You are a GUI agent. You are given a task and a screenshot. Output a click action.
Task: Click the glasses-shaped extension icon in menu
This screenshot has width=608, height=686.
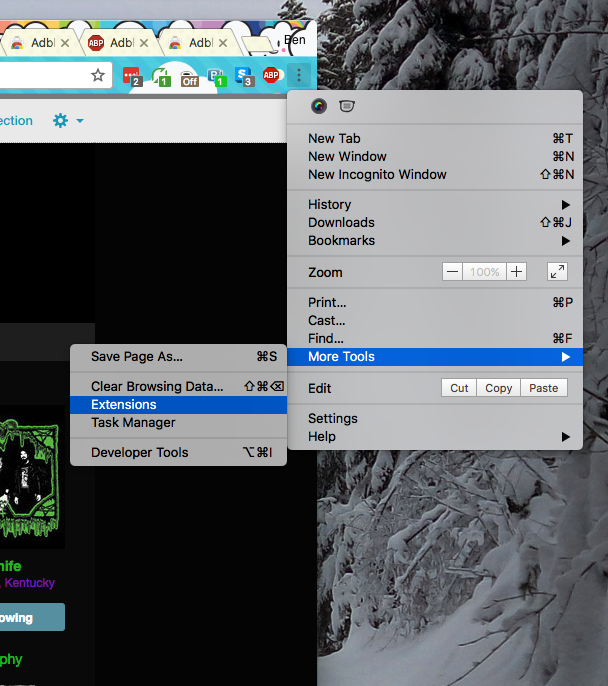coord(346,107)
